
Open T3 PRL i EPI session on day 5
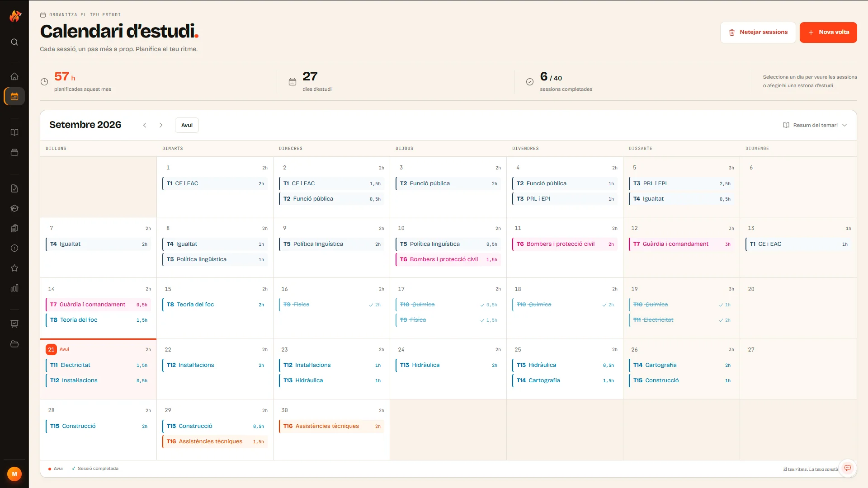[681, 183]
